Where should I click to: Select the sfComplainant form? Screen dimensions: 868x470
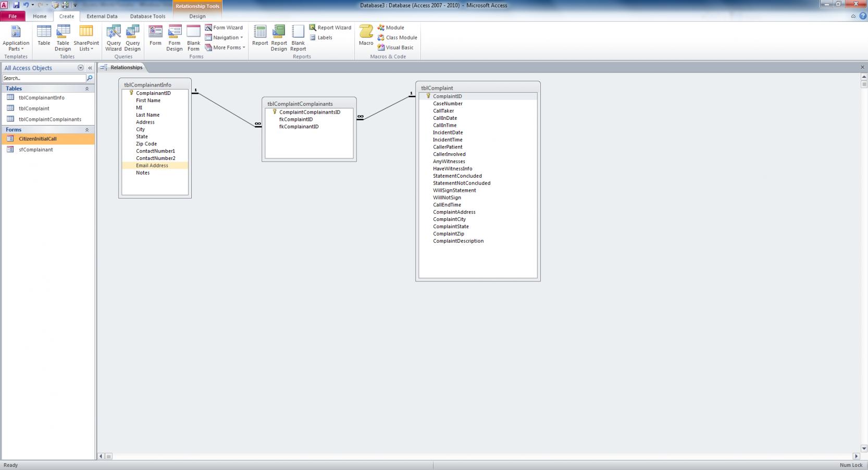coord(47,150)
